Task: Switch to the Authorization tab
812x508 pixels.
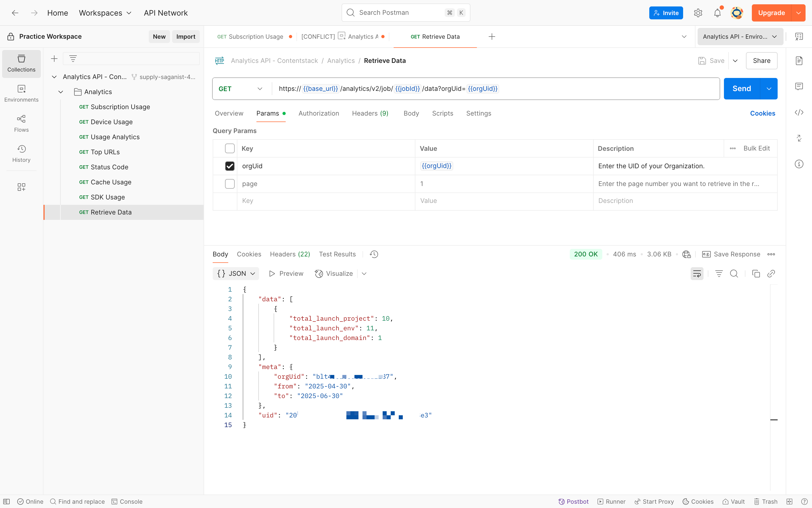Action: coord(319,113)
